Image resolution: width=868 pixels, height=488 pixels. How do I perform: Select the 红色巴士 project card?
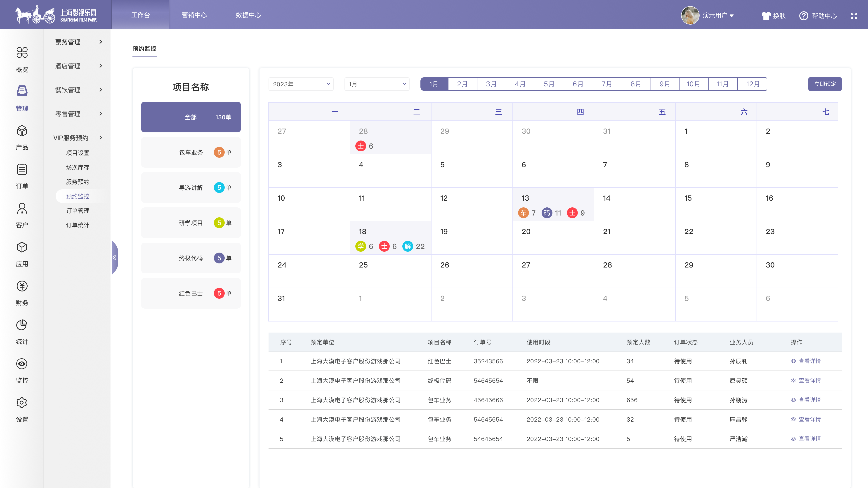click(191, 293)
